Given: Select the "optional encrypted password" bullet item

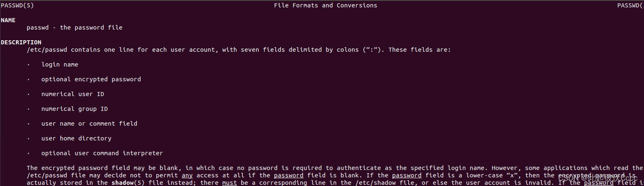Looking at the screenshot, I should tap(91, 79).
